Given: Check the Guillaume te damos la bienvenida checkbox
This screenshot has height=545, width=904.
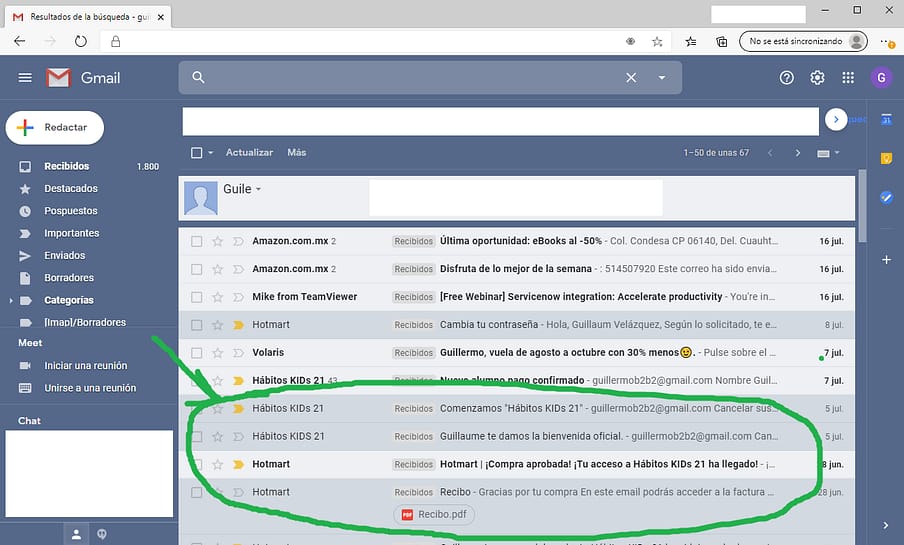Looking at the screenshot, I should pyautogui.click(x=197, y=437).
